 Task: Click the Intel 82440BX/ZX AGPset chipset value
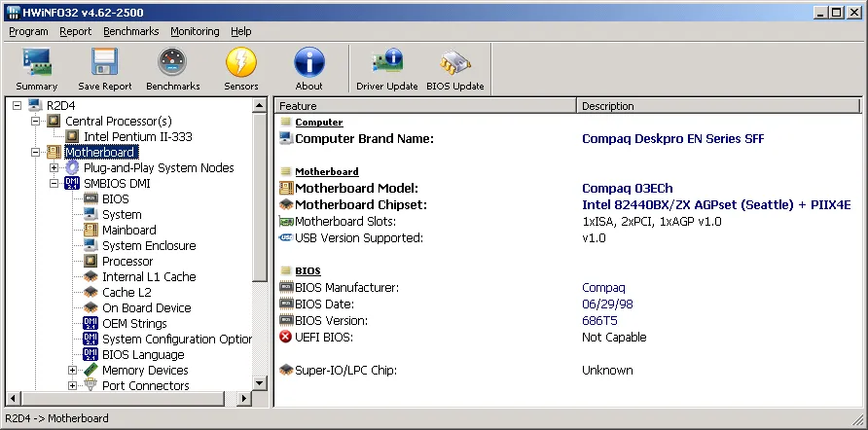tap(716, 204)
